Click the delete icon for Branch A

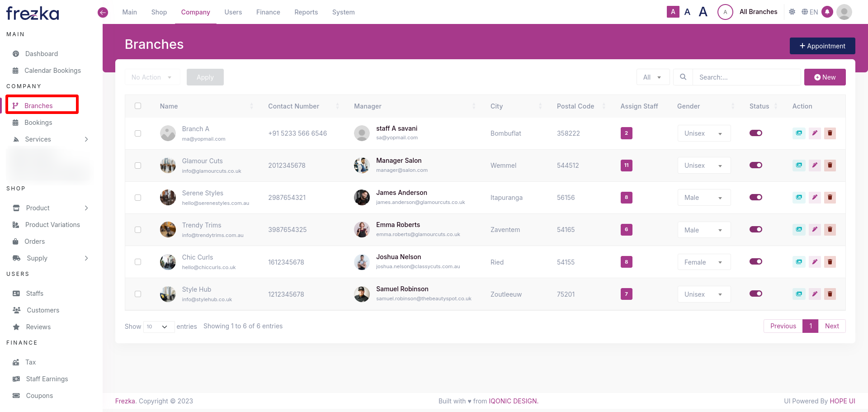[x=830, y=133]
